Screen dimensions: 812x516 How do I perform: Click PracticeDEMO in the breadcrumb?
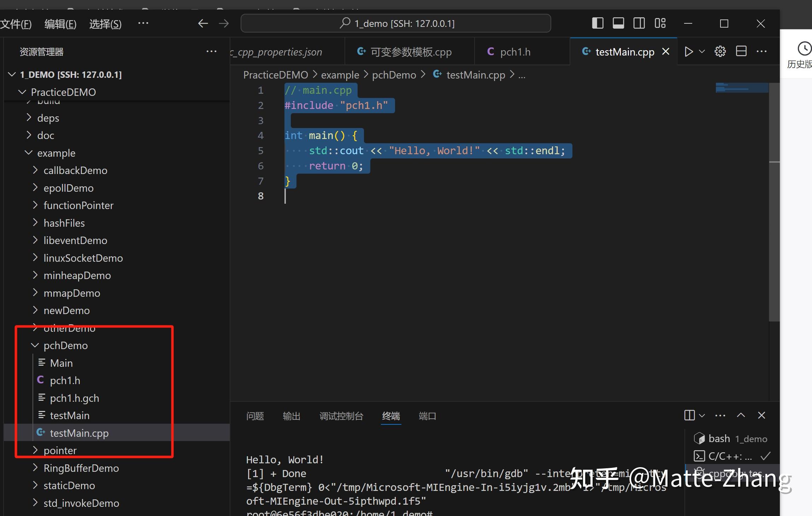275,75
